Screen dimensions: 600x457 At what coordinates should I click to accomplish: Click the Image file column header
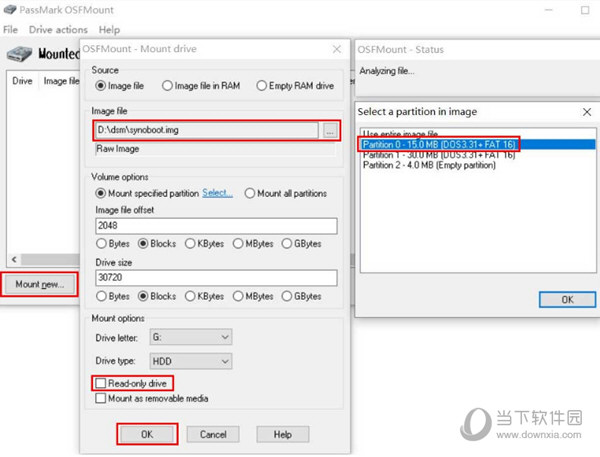tap(60, 81)
